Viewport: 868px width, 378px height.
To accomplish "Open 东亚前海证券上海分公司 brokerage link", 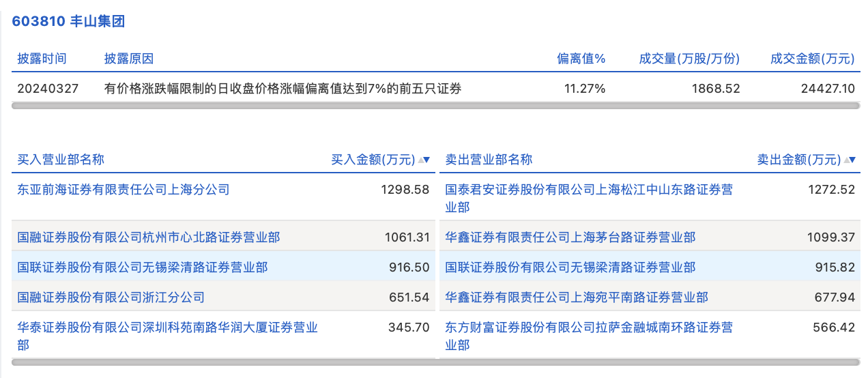I will [x=124, y=189].
